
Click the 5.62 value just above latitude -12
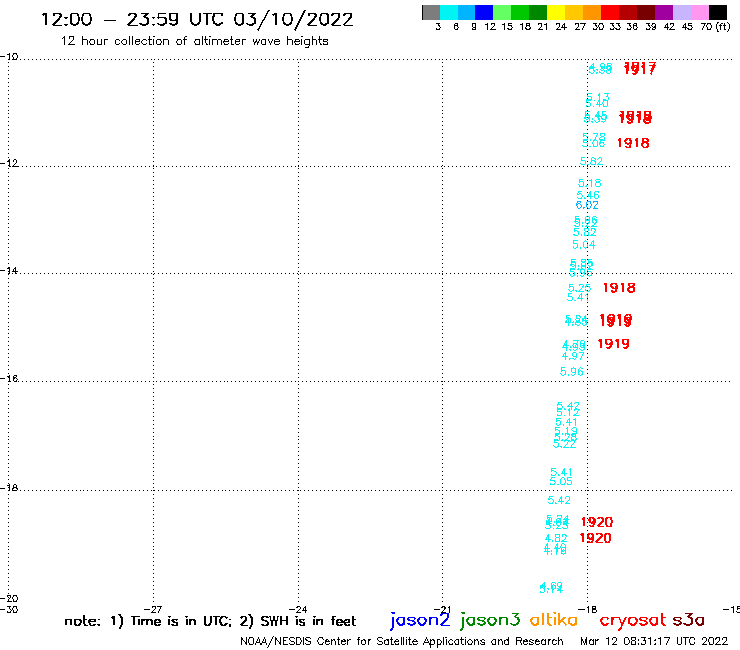[591, 161]
